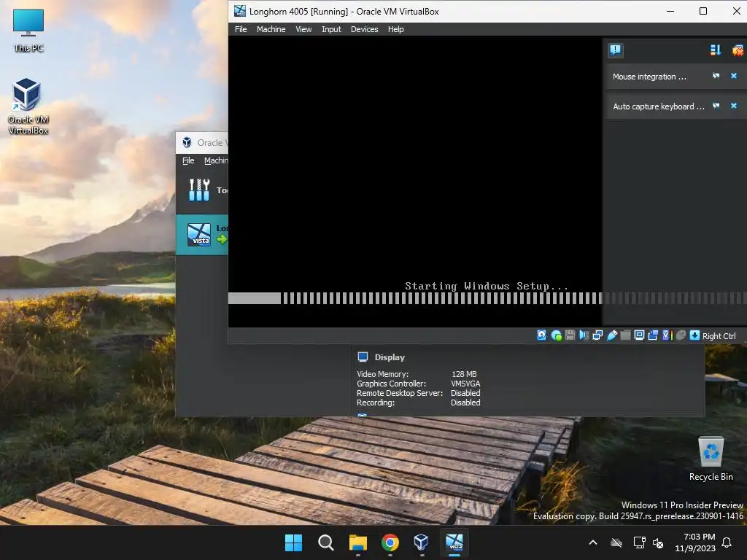This screenshot has width=747, height=560.
Task: Click the recording status icon
Action: pos(653,335)
